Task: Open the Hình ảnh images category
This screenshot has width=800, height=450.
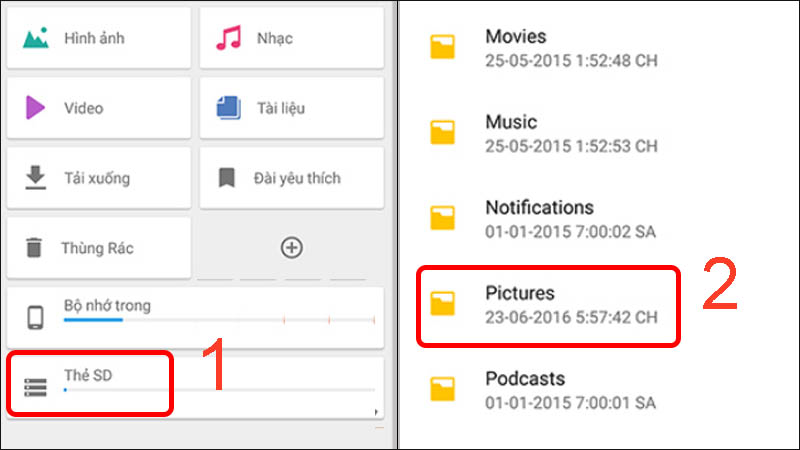Action: coord(96,38)
